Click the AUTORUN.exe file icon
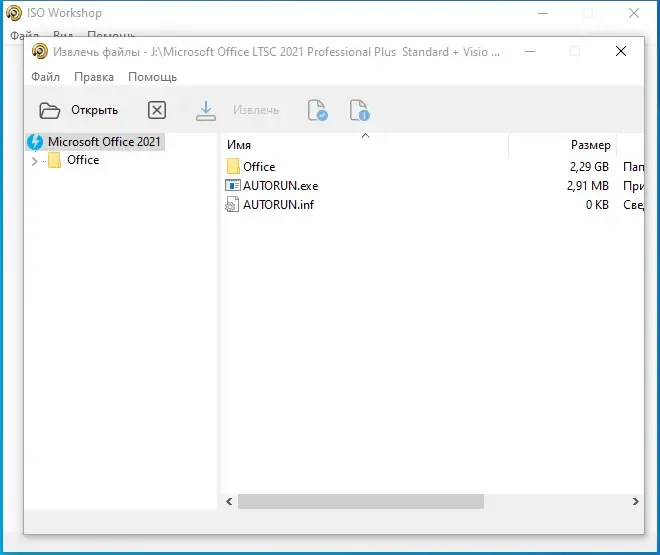 tap(233, 186)
